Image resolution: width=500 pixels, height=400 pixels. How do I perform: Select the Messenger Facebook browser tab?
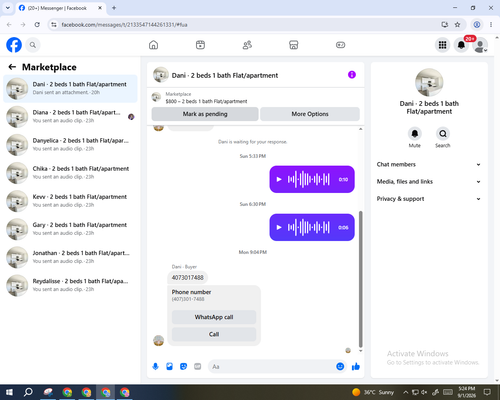coord(60,8)
